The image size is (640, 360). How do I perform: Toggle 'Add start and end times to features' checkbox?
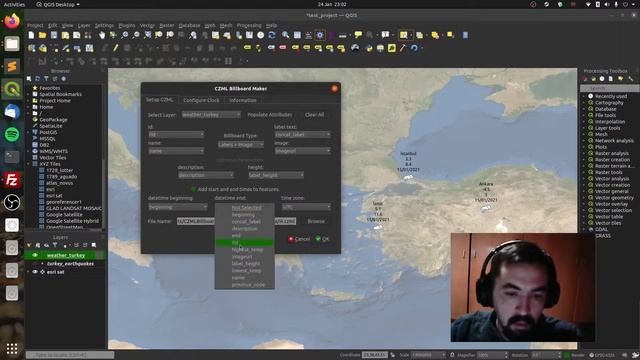click(x=193, y=189)
